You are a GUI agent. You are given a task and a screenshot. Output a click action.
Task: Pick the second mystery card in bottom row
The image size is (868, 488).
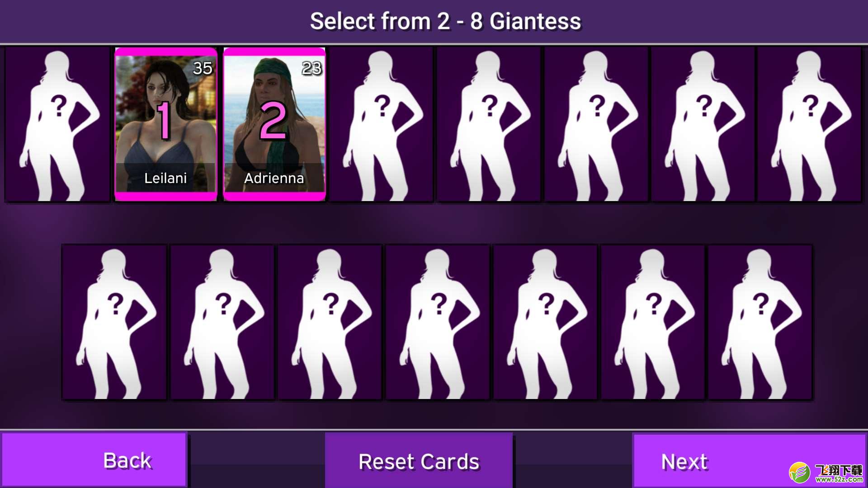[x=222, y=322]
